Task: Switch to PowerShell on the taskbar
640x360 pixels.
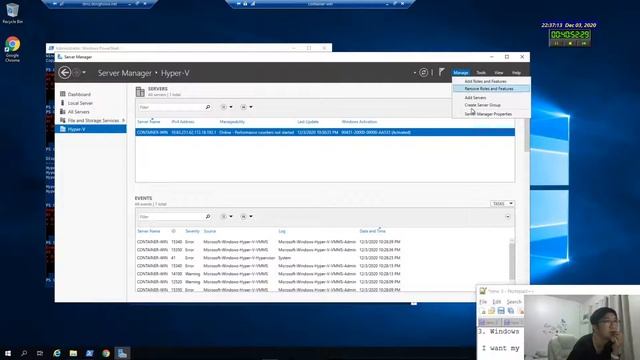Action: pos(89,353)
